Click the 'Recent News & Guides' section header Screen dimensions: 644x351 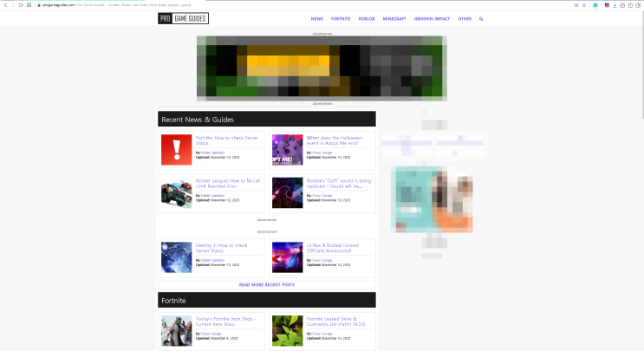[267, 119]
